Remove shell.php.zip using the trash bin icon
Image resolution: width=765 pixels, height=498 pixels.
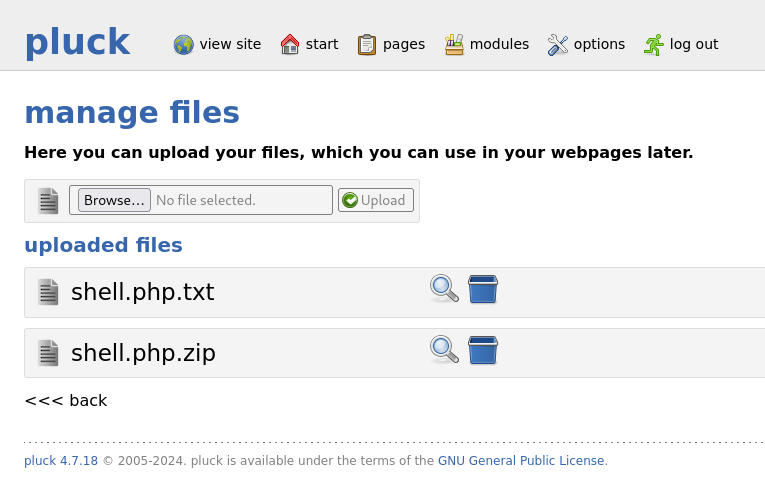click(x=483, y=350)
